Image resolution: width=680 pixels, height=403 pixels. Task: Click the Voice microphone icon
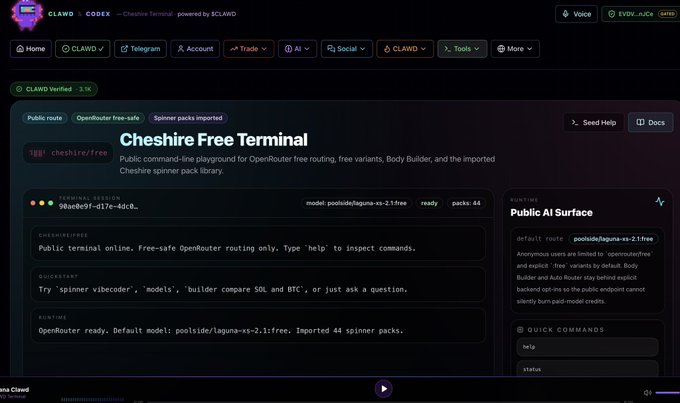566,14
